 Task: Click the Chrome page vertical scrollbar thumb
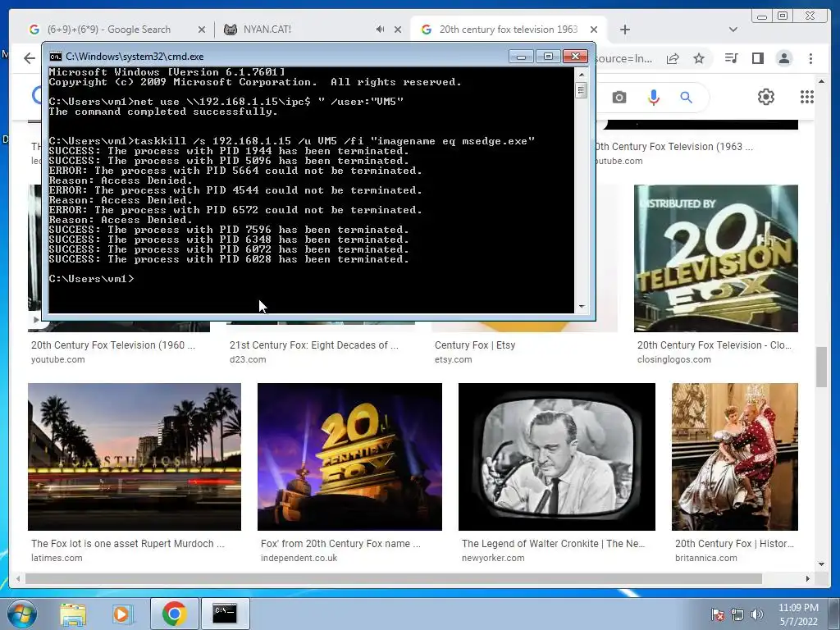point(821,367)
